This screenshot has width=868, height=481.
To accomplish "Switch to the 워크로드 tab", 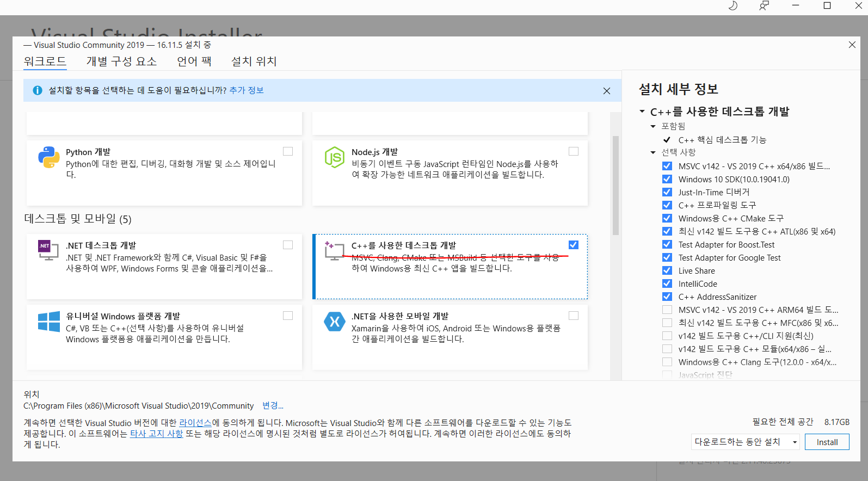I will pos(45,61).
